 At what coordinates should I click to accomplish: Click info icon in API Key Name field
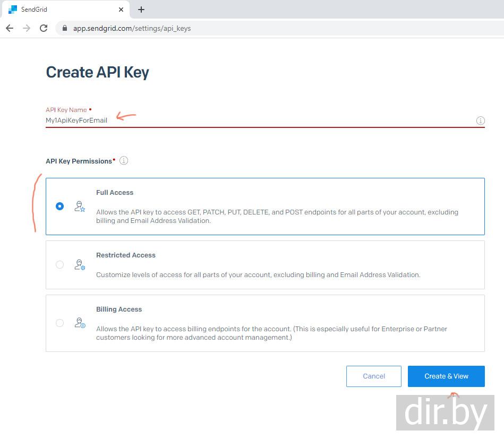(480, 121)
